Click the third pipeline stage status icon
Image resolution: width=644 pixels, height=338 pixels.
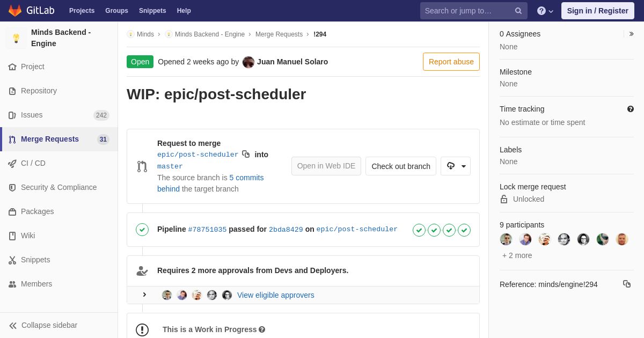pyautogui.click(x=449, y=230)
